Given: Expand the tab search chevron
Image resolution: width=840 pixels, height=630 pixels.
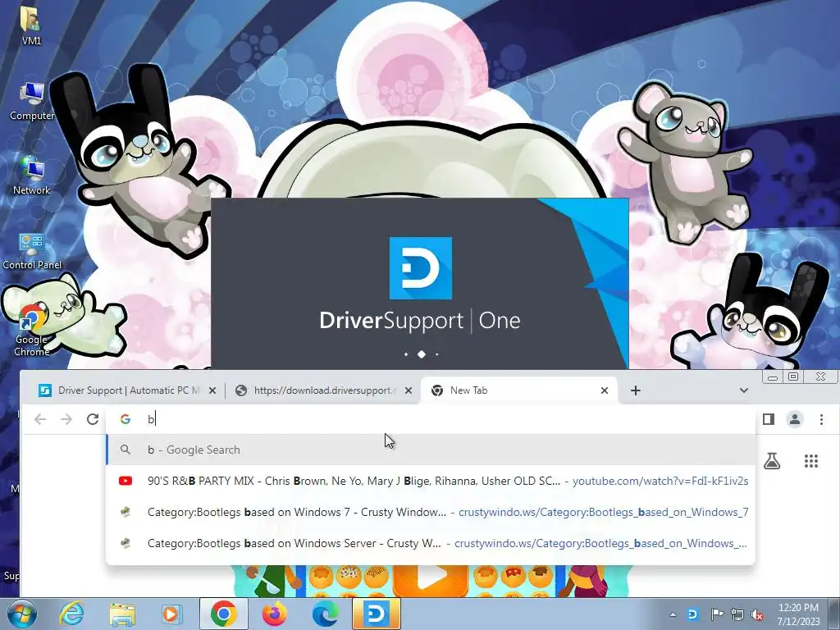Looking at the screenshot, I should click(x=743, y=390).
